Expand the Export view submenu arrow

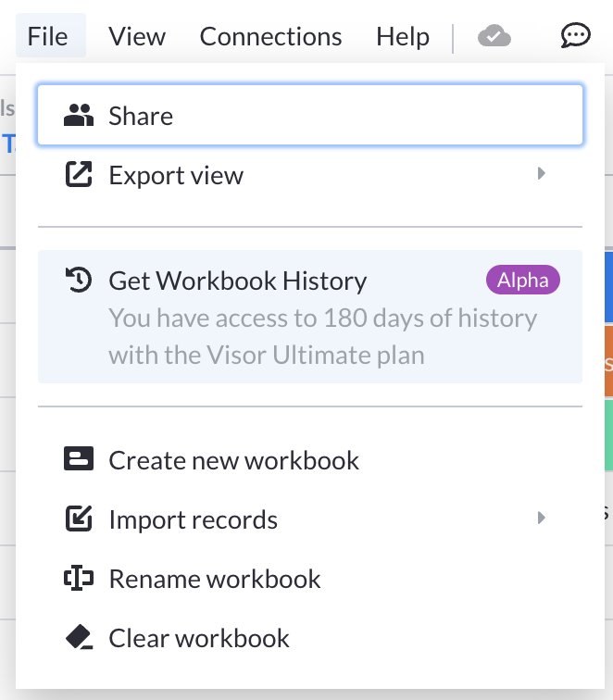[542, 174]
